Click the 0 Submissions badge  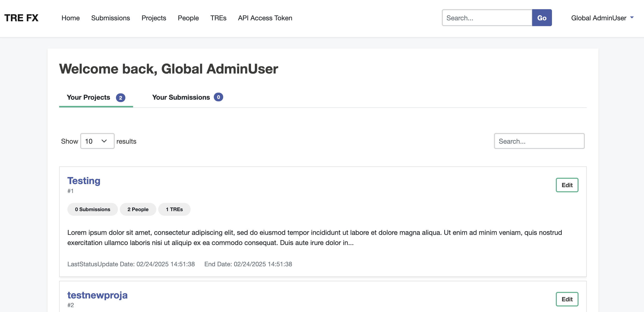click(x=92, y=209)
